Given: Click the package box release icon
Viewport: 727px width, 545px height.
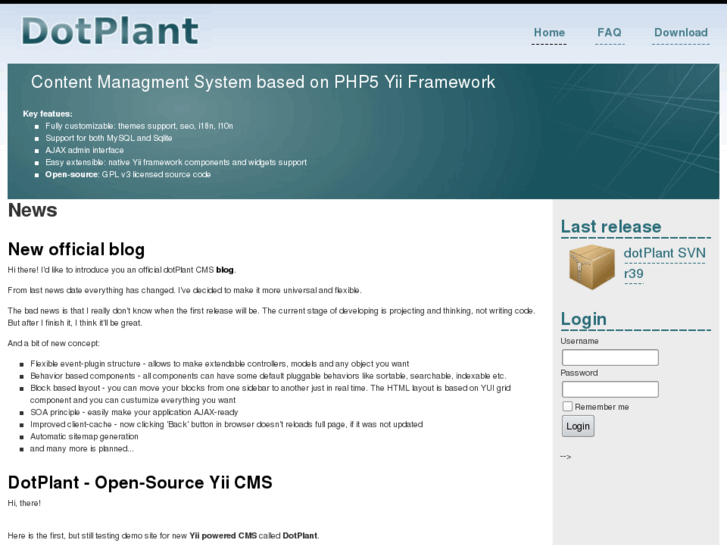Looking at the screenshot, I should 592,267.
